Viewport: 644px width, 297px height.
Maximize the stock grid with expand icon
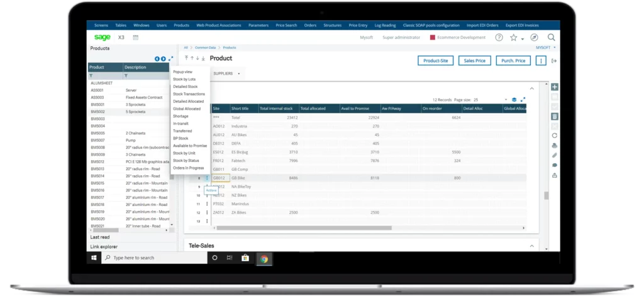523,100
